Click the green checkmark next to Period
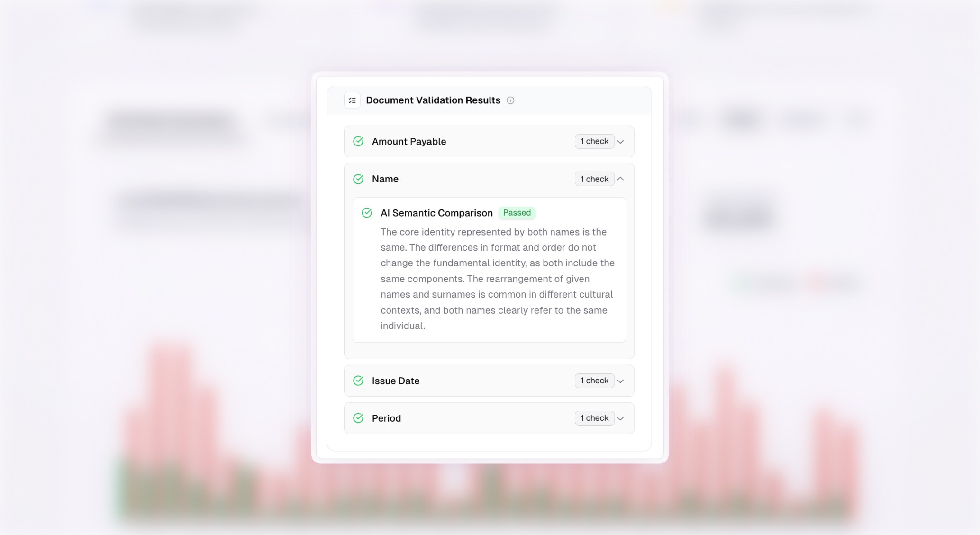The height and width of the screenshot is (535, 980). pyautogui.click(x=358, y=418)
